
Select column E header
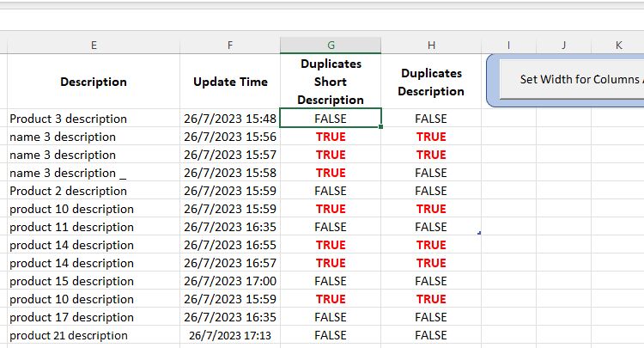[94, 46]
